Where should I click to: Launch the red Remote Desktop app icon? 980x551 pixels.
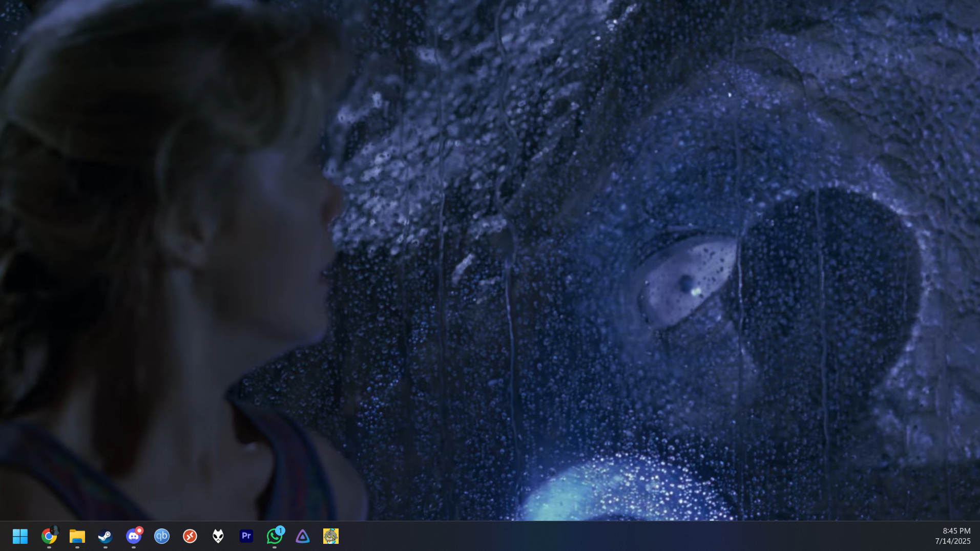click(x=190, y=536)
